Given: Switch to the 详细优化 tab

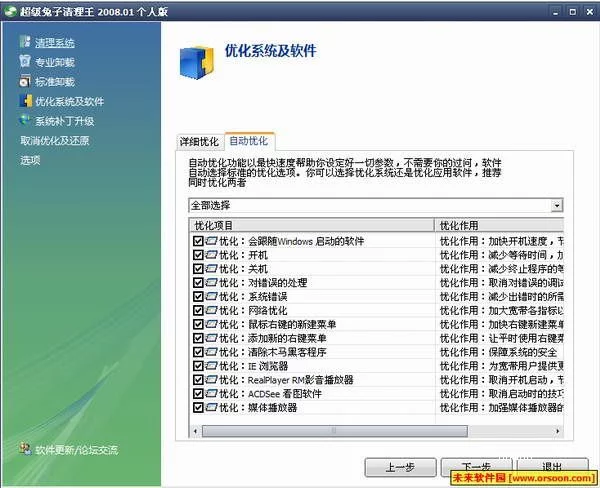Looking at the screenshot, I should point(199,141).
